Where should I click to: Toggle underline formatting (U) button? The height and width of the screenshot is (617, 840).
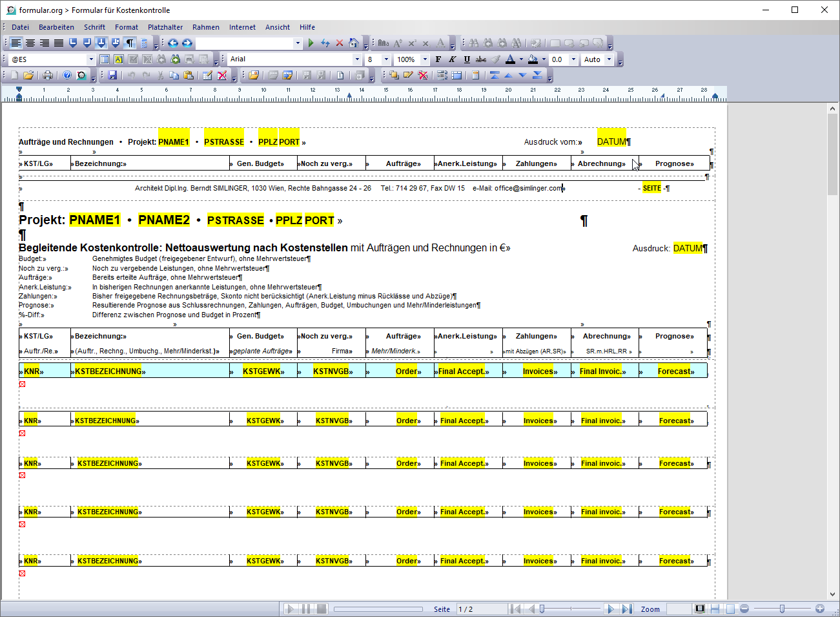point(467,59)
